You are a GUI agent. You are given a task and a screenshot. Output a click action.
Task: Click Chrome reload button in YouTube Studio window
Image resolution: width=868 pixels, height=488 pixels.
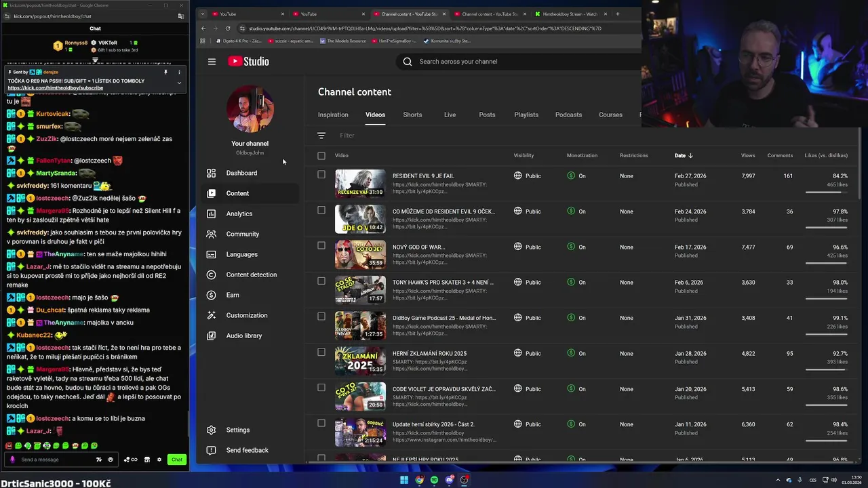[228, 28]
